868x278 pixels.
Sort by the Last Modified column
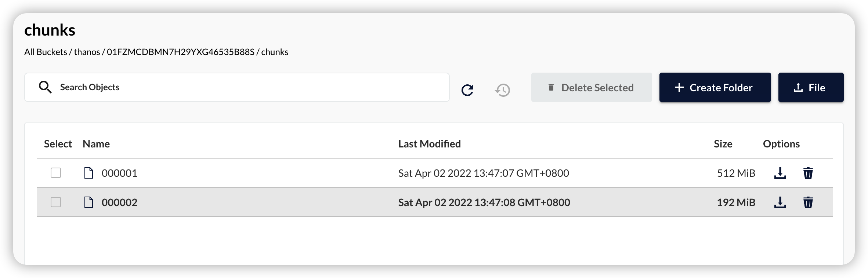click(429, 144)
